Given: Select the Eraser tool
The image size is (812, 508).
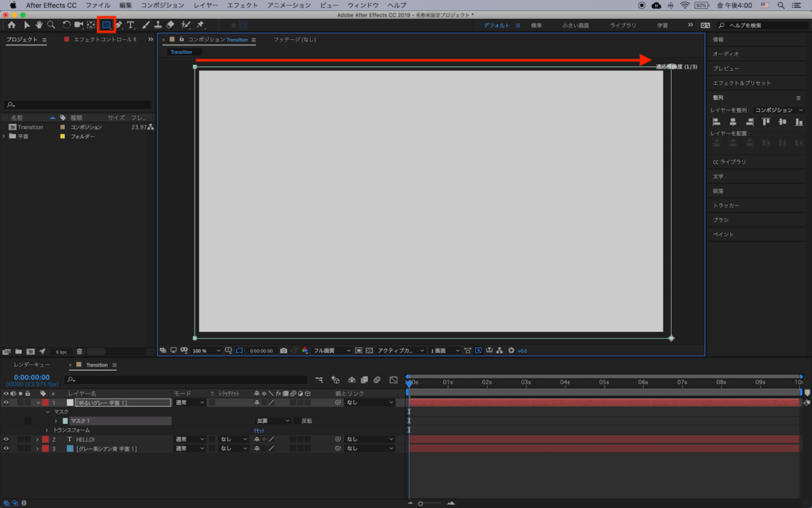Looking at the screenshot, I should 170,25.
